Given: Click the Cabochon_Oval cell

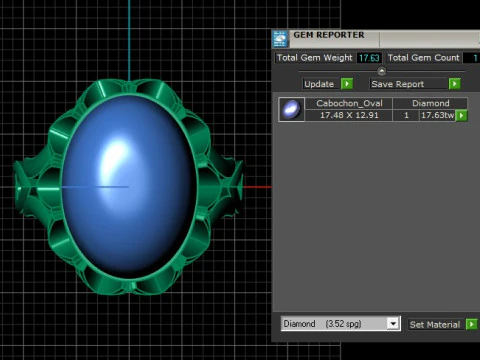Looking at the screenshot, I should tap(349, 103).
